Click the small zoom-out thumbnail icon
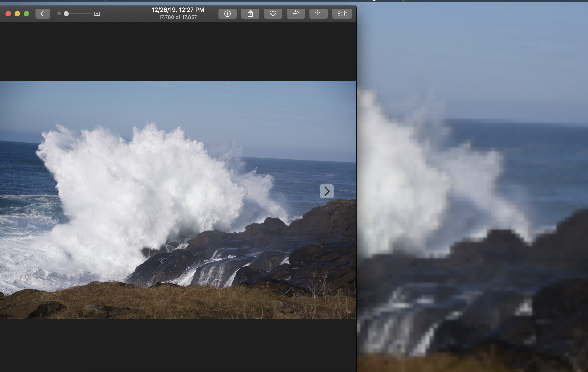 (x=59, y=14)
